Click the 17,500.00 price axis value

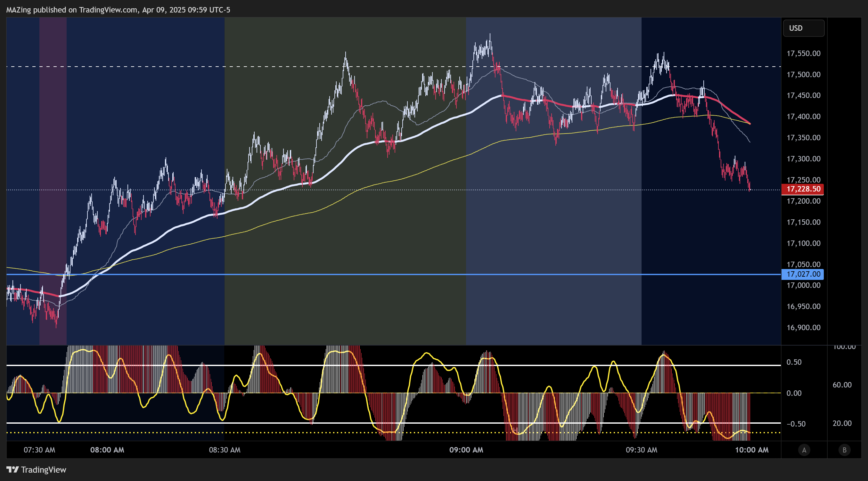[x=803, y=74]
